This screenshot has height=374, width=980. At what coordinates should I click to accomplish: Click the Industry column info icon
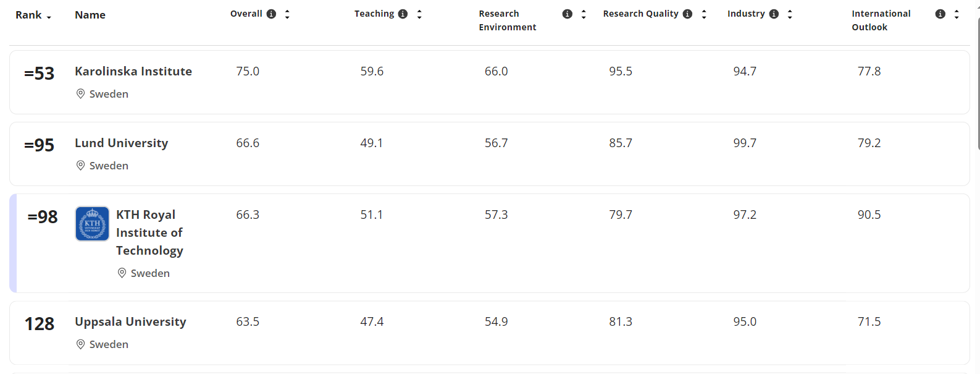(x=774, y=14)
